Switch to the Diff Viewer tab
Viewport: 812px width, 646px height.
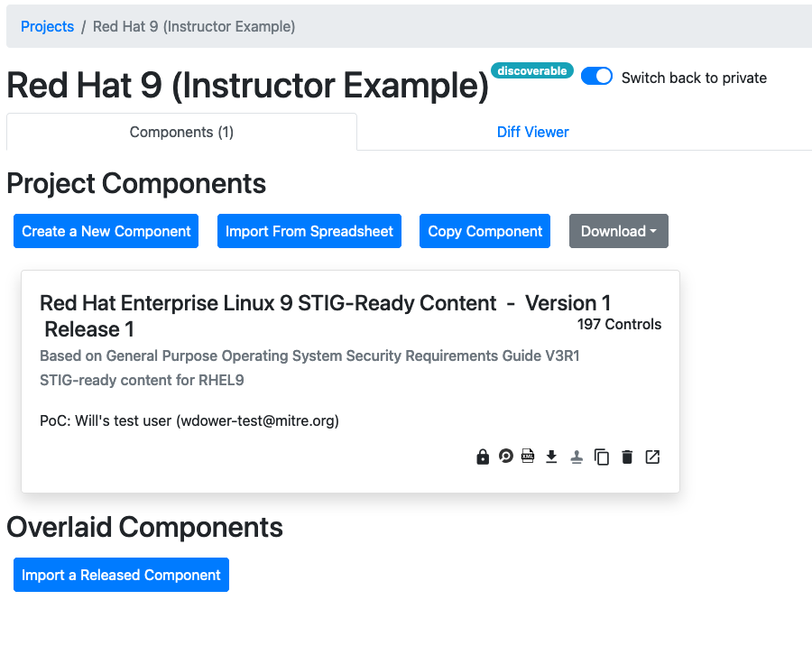(x=532, y=132)
